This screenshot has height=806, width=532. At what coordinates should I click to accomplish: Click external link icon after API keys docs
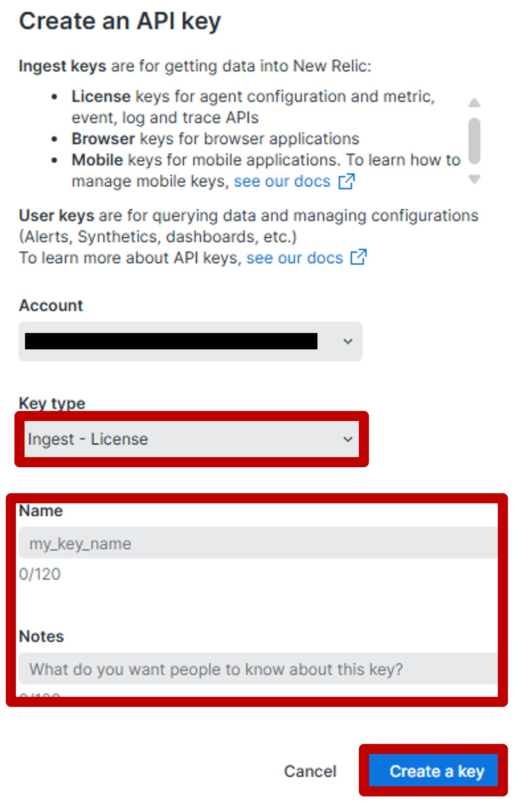(x=358, y=257)
